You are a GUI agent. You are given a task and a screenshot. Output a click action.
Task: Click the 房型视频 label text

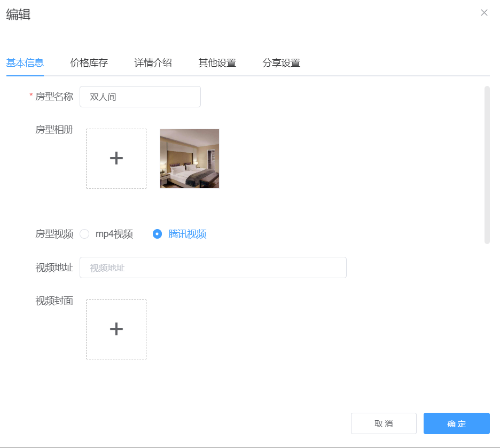pyautogui.click(x=54, y=234)
